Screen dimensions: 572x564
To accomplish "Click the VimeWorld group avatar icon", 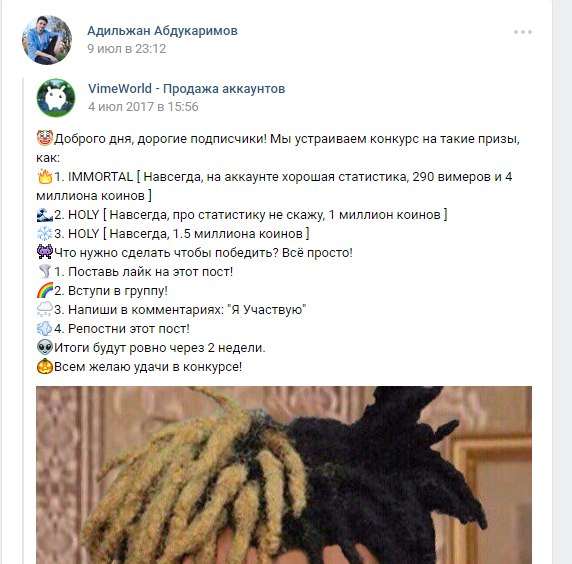I will [56, 98].
